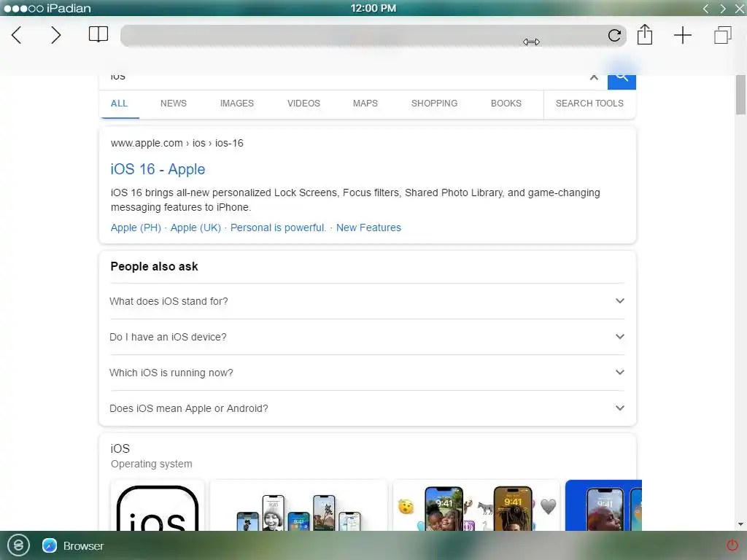Image resolution: width=747 pixels, height=560 pixels.
Task: Open the iOS logo thumbnail image
Action: pos(158,506)
